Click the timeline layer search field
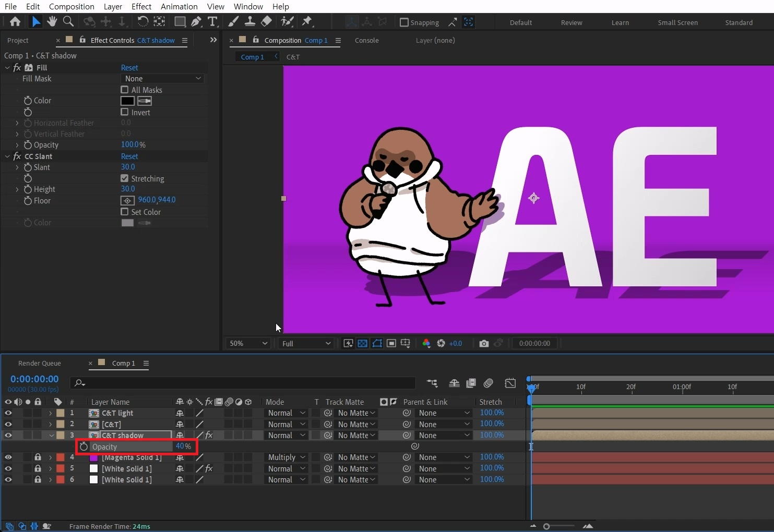774x532 pixels. pos(243,383)
